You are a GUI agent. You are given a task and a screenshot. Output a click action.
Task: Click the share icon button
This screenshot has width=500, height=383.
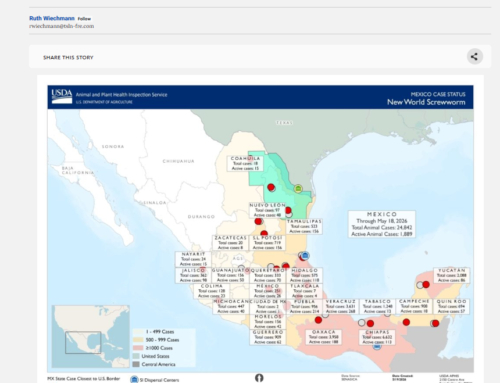point(474,57)
